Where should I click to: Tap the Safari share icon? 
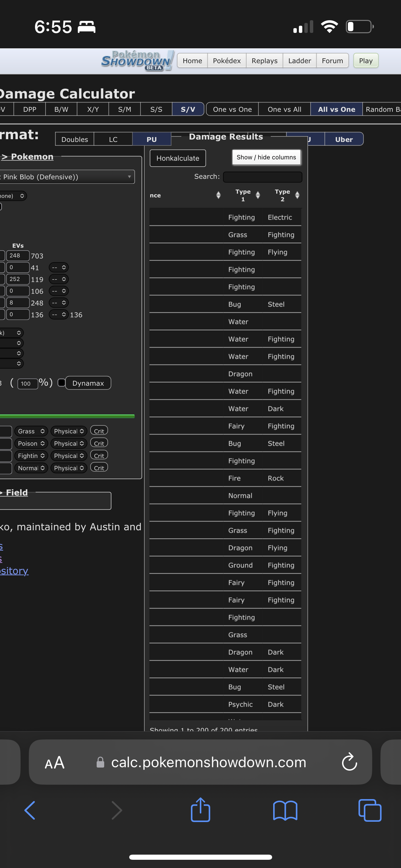pos(200,810)
